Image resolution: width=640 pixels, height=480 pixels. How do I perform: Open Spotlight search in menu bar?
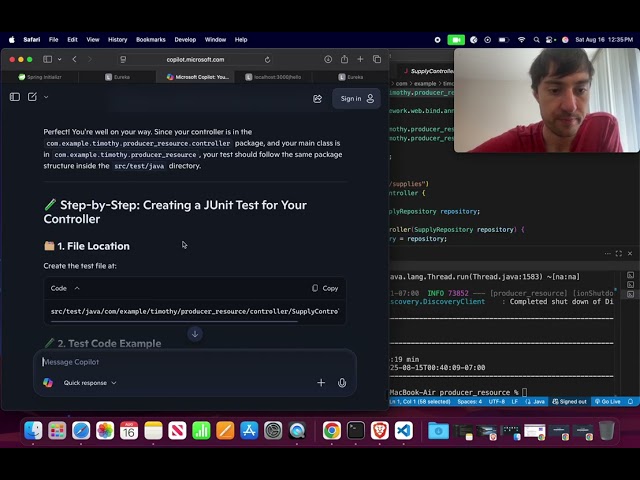(536, 40)
